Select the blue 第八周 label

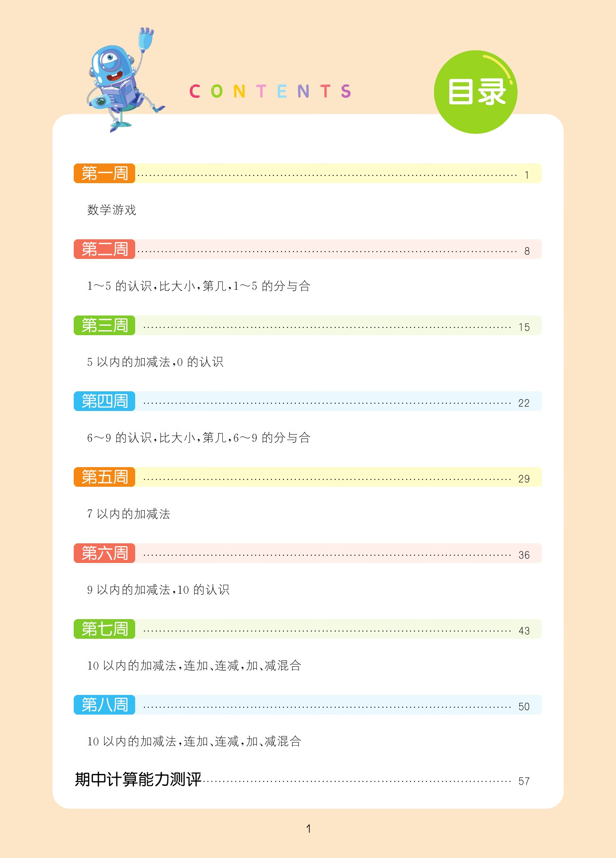tap(104, 705)
